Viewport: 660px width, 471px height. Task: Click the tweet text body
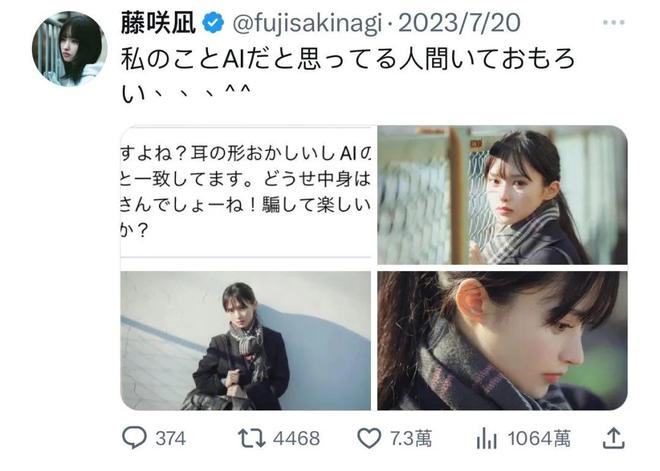348,76
